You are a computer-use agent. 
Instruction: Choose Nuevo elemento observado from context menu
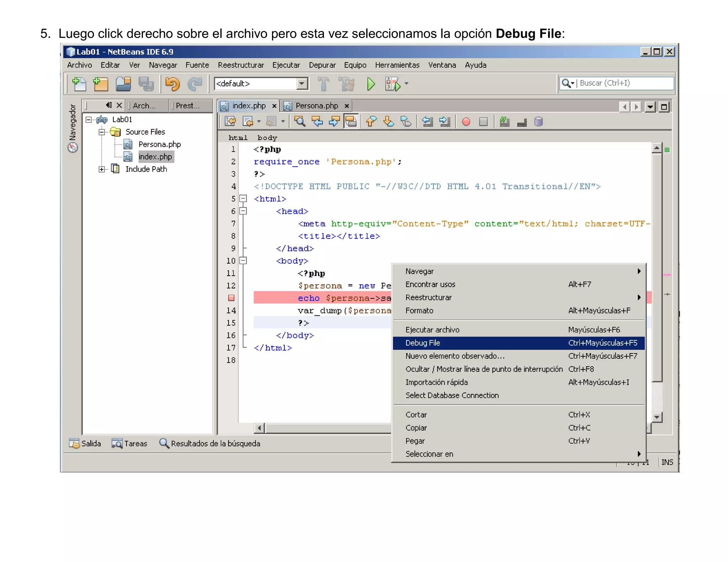click(x=519, y=356)
